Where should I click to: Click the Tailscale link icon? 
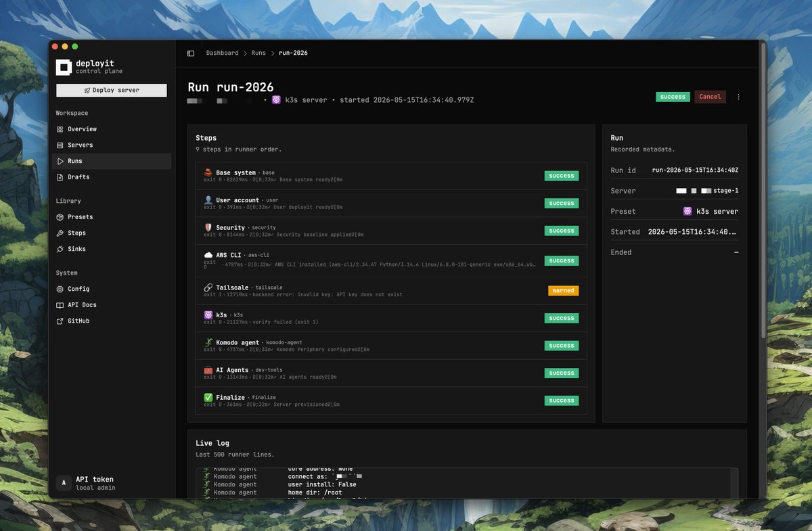coord(208,287)
